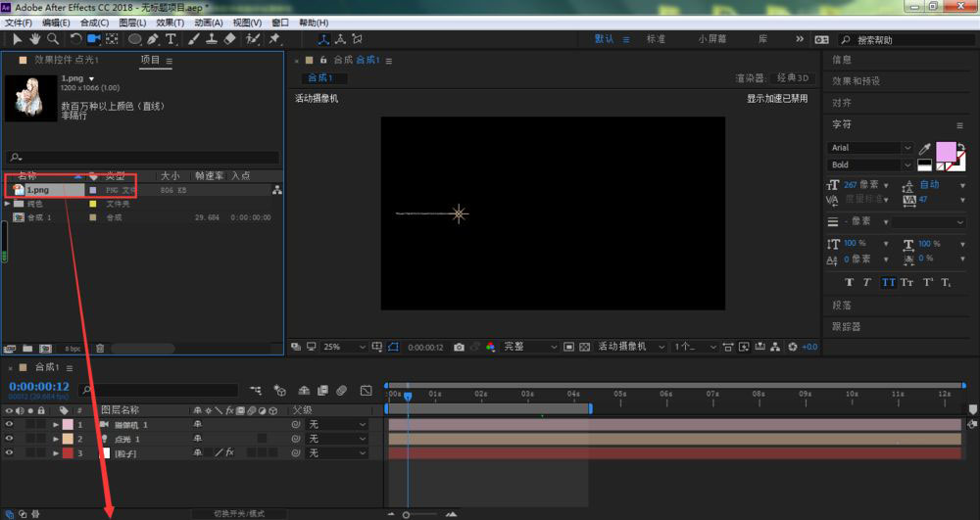Click the trash delete icon in project panel

[x=99, y=349]
